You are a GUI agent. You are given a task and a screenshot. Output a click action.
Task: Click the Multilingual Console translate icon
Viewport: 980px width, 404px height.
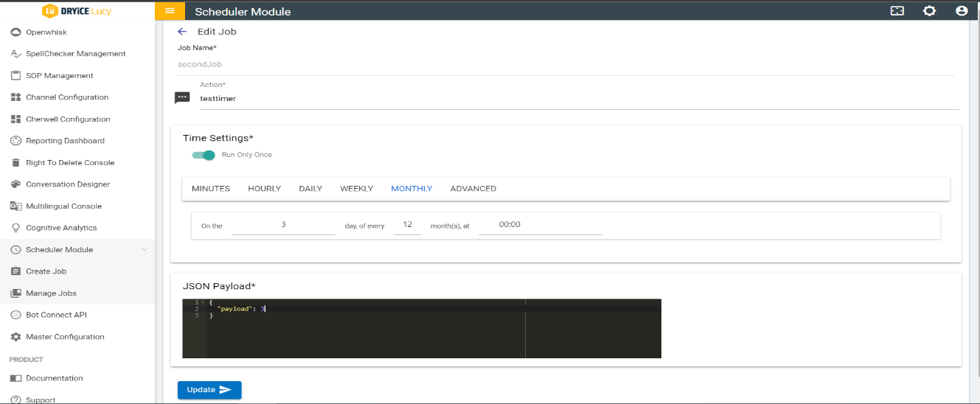point(15,206)
